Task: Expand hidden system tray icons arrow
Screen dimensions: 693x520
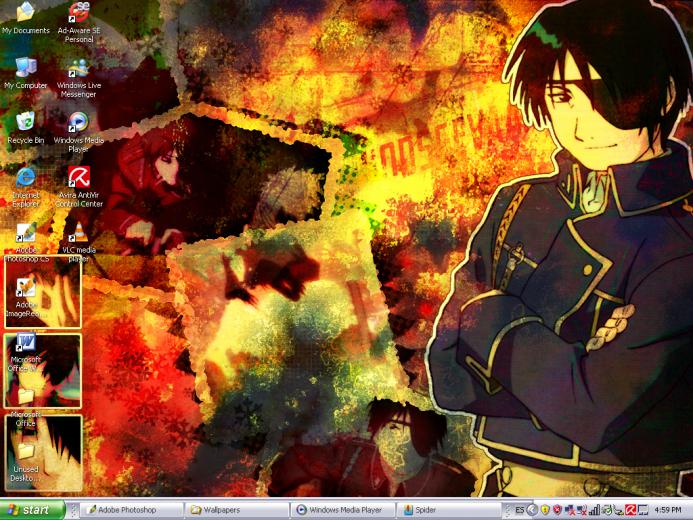Action: (533, 510)
